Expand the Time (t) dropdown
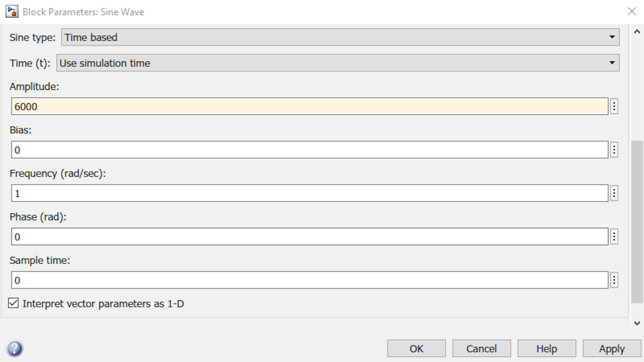 pos(338,63)
